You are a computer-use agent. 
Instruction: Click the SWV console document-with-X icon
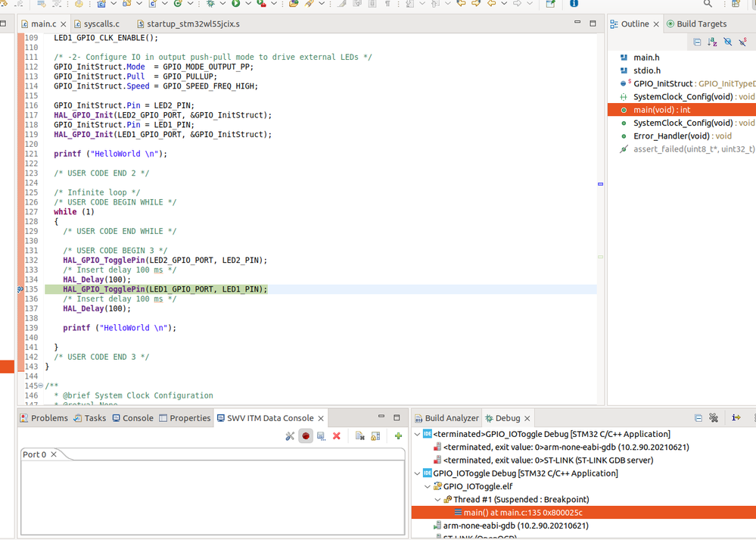coord(359,435)
